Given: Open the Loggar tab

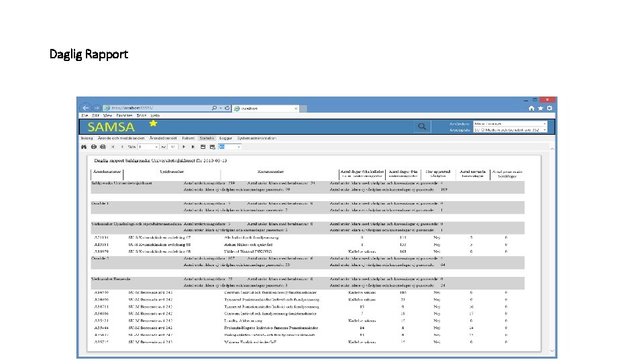Looking at the screenshot, I should 225,138.
